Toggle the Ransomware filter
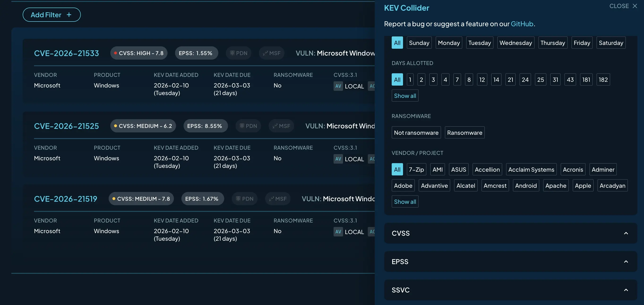644x305 pixels. click(464, 133)
